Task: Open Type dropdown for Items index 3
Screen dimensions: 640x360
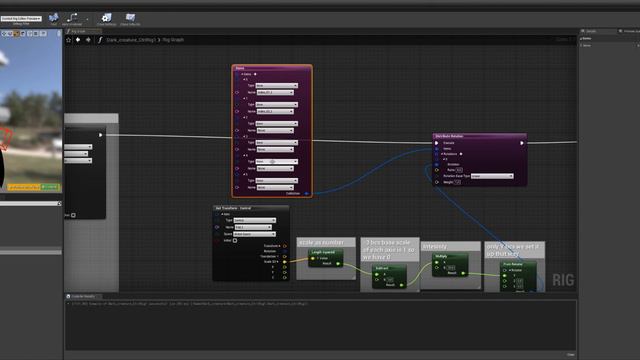Action: point(277,142)
